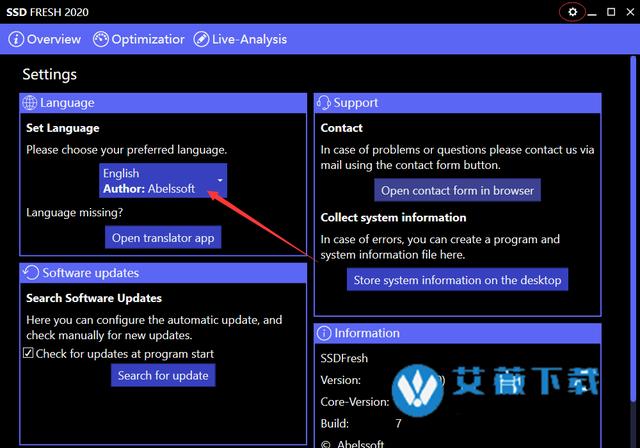Click the Language panel header
This screenshot has width=640, height=448.
point(163,103)
